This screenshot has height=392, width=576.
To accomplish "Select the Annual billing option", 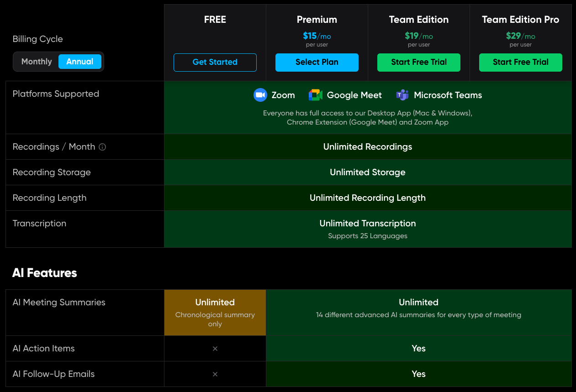I will (79, 62).
